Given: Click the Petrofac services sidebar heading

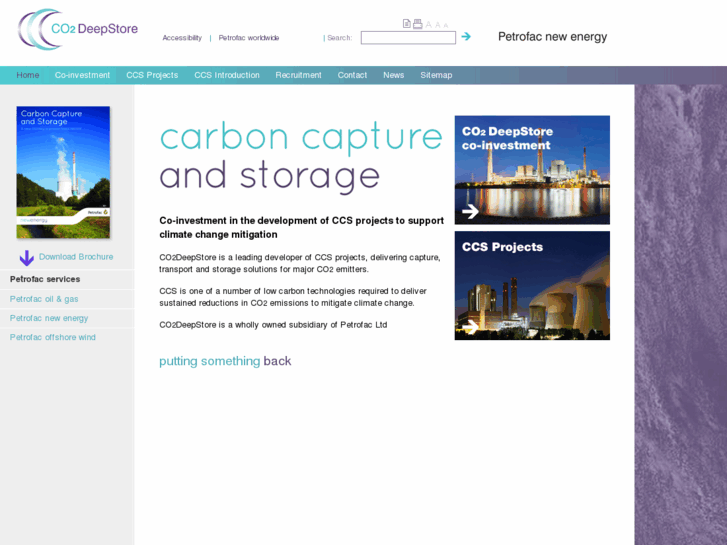Looking at the screenshot, I should point(45,279).
